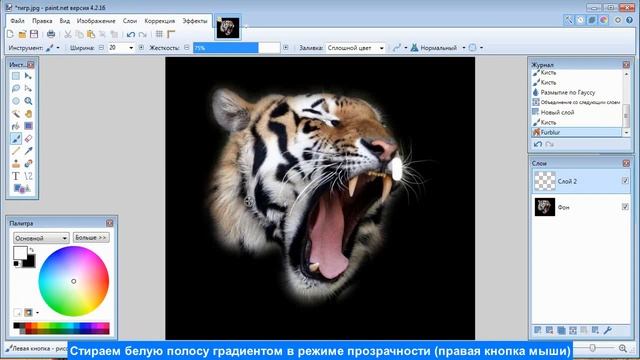Open the Правка menu
The width and height of the screenshot is (640, 360).
coord(42,21)
